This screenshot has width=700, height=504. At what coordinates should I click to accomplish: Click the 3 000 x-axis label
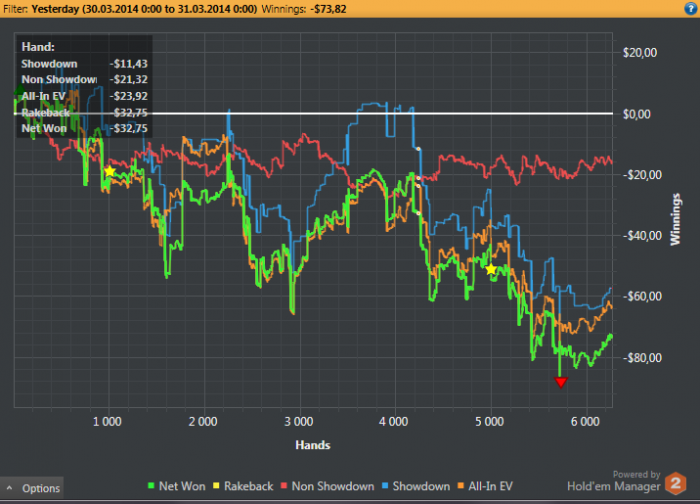299,421
